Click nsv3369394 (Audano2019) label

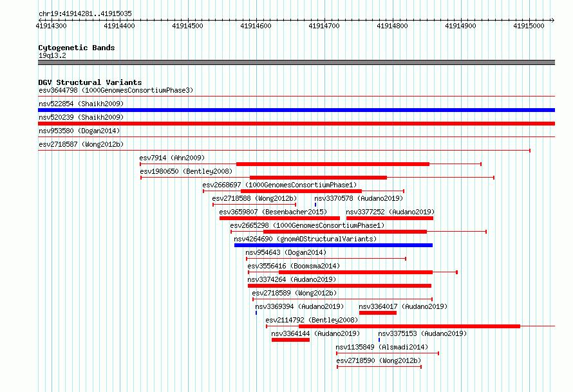pyautogui.click(x=299, y=306)
